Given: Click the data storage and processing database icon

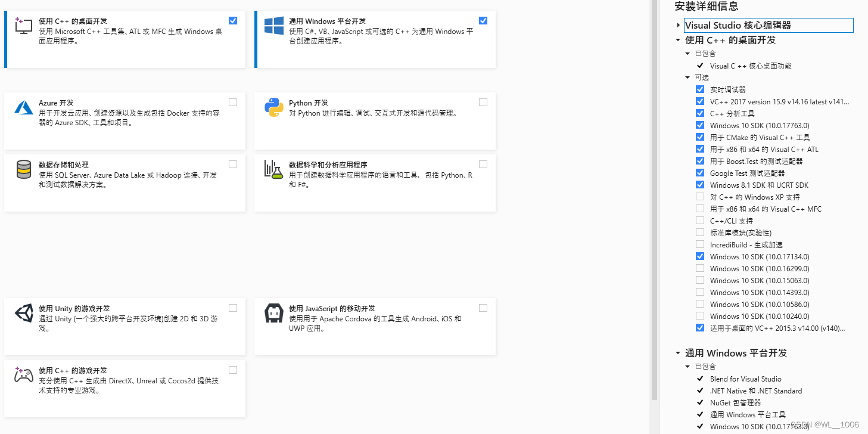Looking at the screenshot, I should [23, 170].
